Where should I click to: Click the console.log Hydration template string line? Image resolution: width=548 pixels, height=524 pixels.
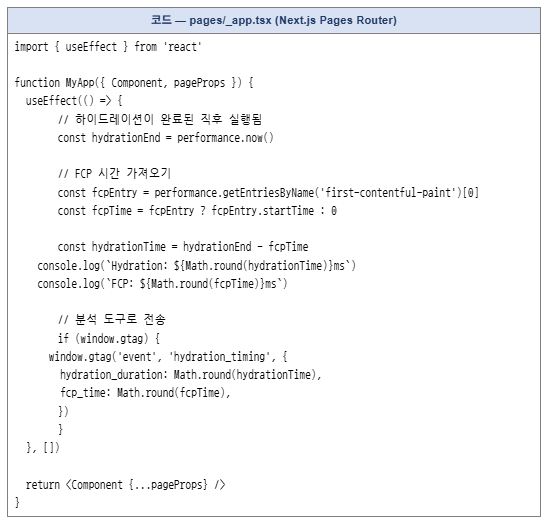point(196,266)
